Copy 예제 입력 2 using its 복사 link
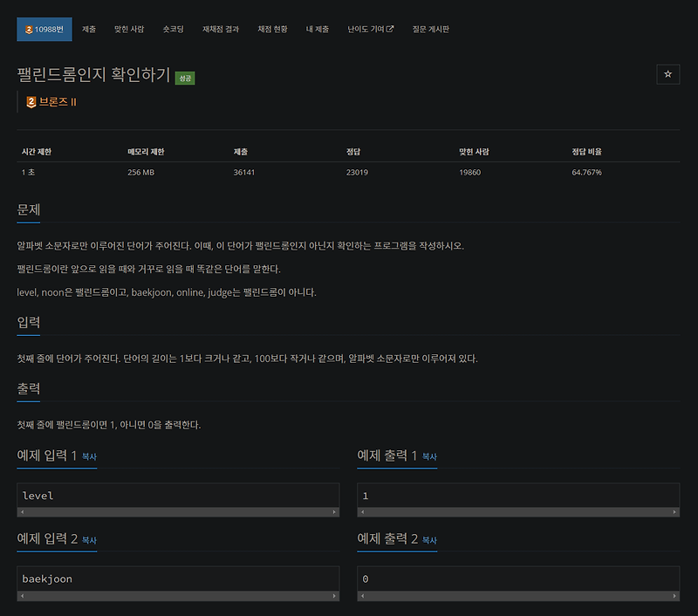Screen dimensions: 698x616 (87, 540)
